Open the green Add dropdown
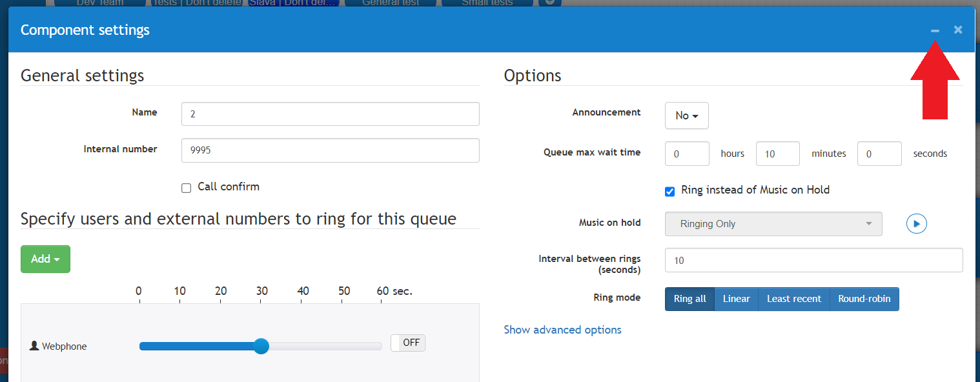 click(45, 259)
